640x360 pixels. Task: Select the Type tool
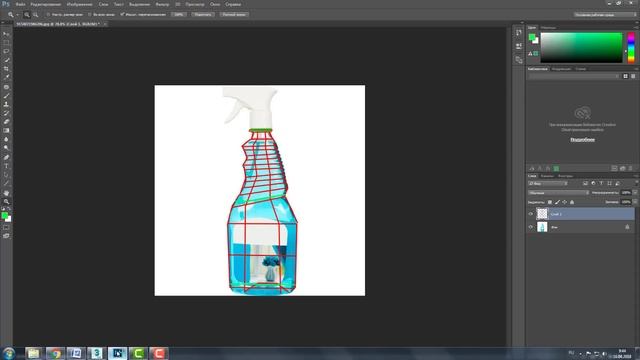(x=6, y=166)
